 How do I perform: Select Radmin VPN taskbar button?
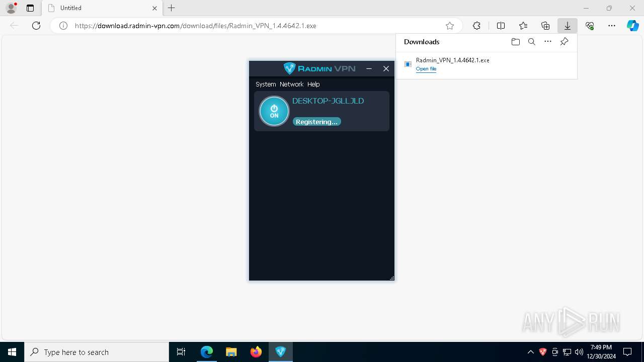point(281,352)
